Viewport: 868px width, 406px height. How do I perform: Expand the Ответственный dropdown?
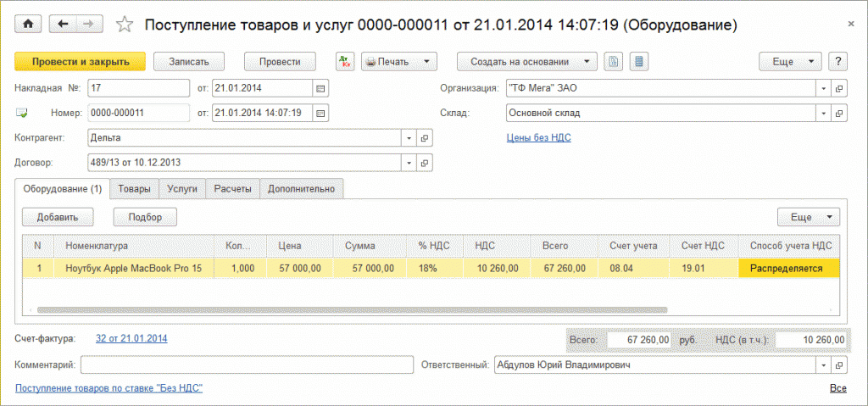click(823, 365)
